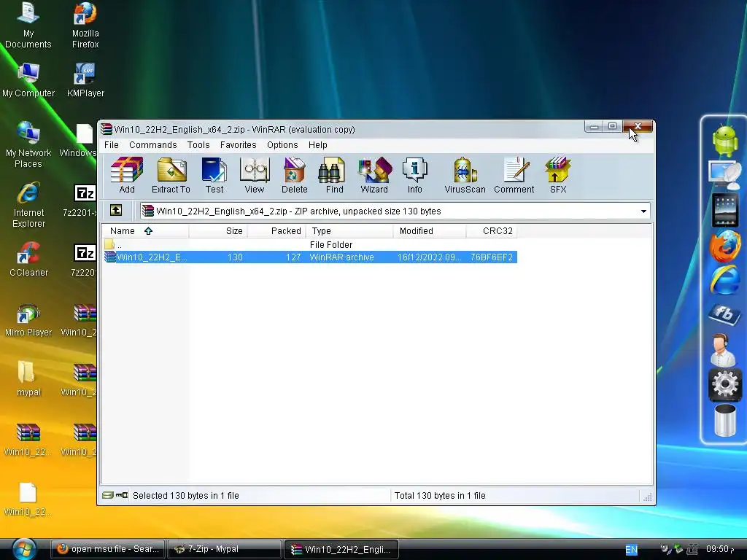Click the support agent headset dock icon
The height and width of the screenshot is (560, 747).
(x=723, y=349)
